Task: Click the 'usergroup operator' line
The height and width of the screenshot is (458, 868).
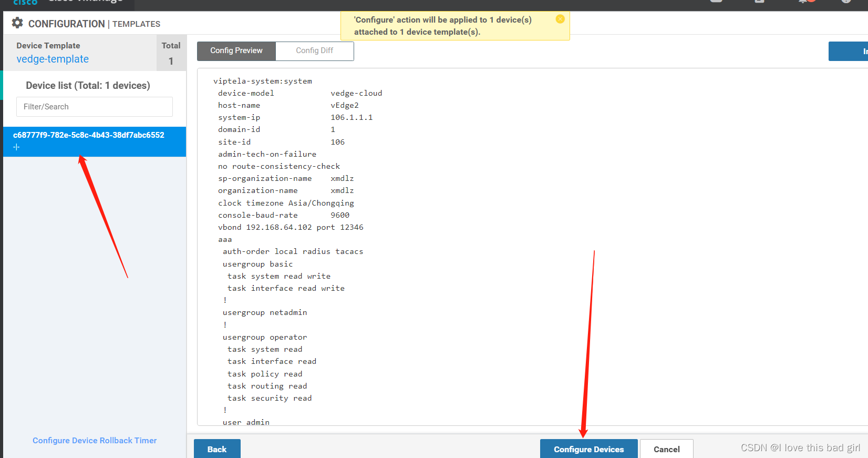Action: 265,337
